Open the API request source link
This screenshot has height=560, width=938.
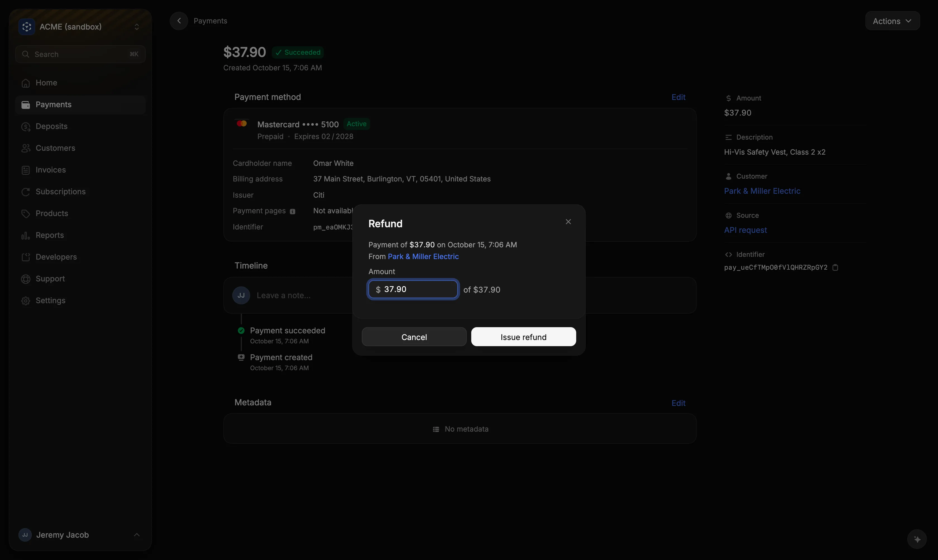coord(745,230)
